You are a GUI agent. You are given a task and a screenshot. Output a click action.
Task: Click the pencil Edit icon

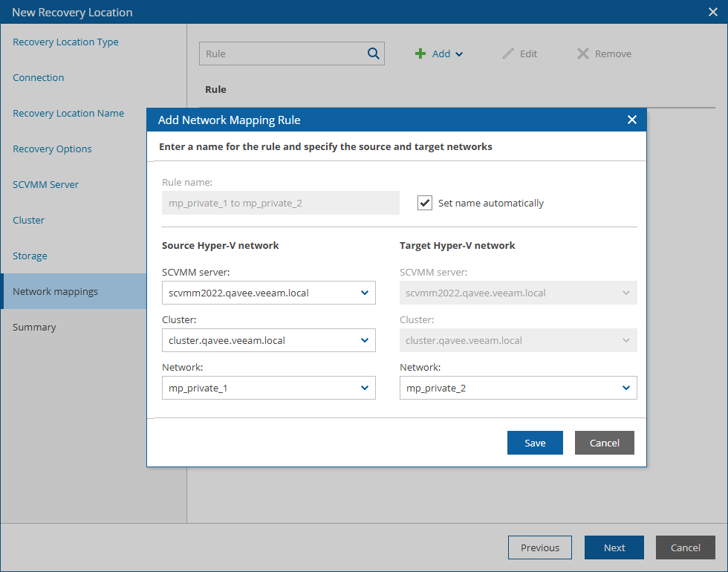click(508, 53)
